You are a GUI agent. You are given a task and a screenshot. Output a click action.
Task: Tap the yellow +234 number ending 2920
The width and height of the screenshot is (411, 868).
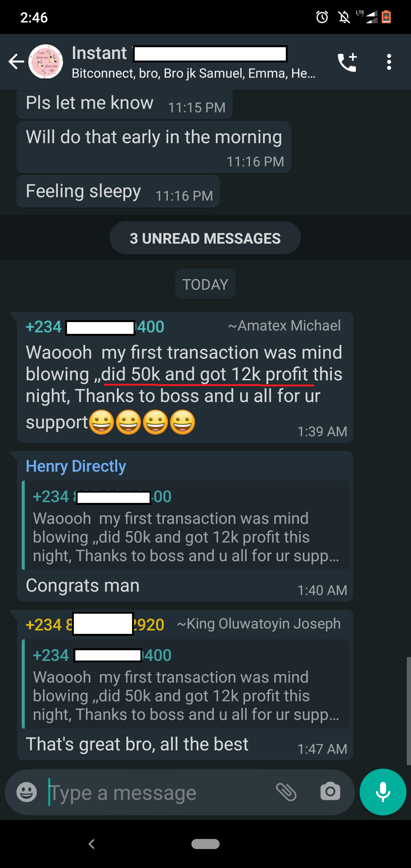(95, 625)
